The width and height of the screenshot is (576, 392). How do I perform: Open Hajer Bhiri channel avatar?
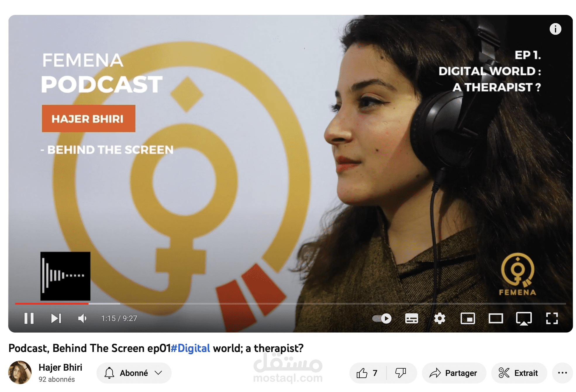click(x=20, y=372)
